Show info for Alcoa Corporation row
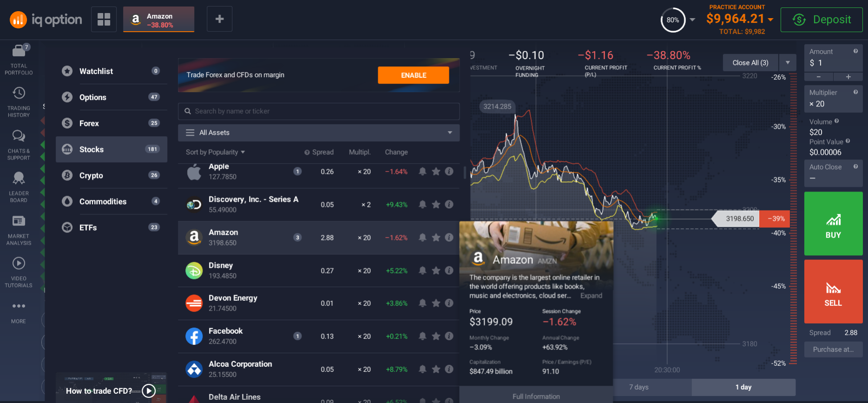The image size is (868, 403). point(449,369)
